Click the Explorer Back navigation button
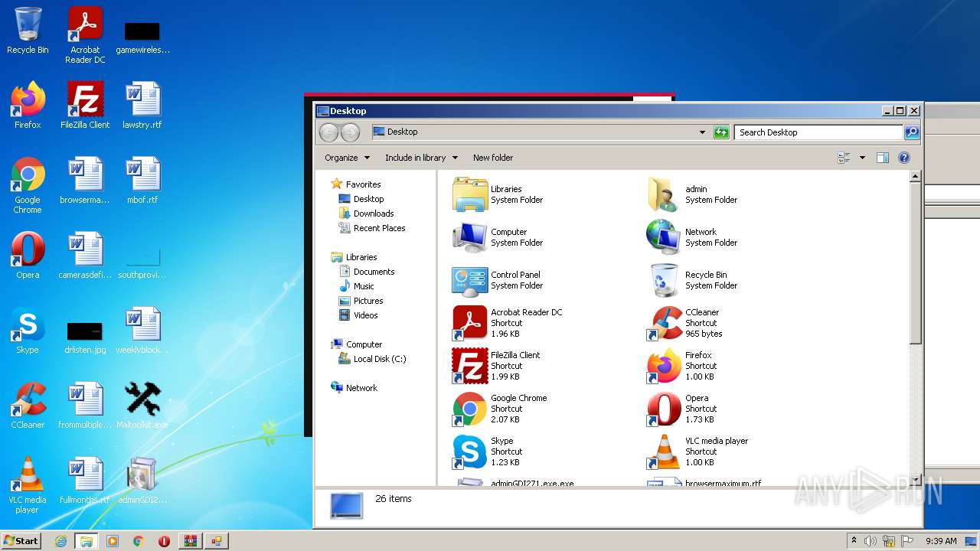This screenshot has height=551, width=980. [328, 132]
